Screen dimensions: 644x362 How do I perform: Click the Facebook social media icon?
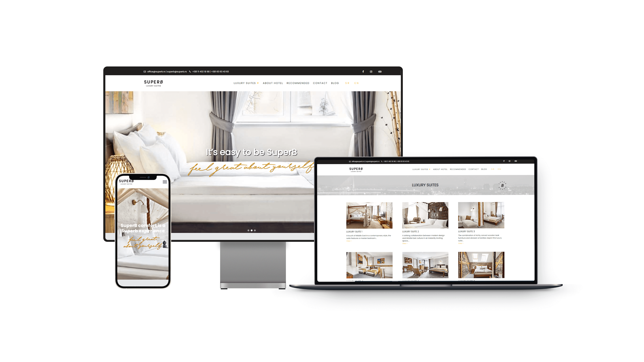pyautogui.click(x=363, y=72)
